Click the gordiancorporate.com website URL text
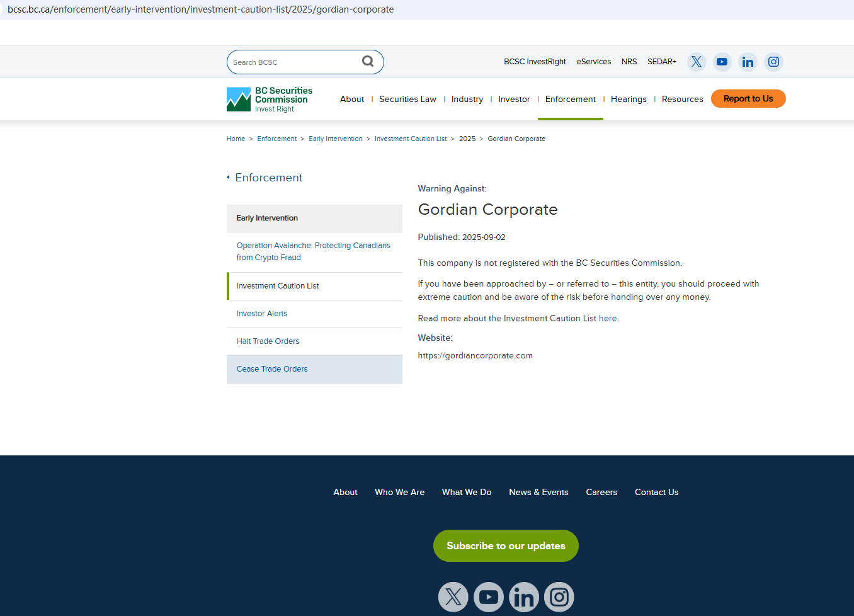 (x=475, y=356)
